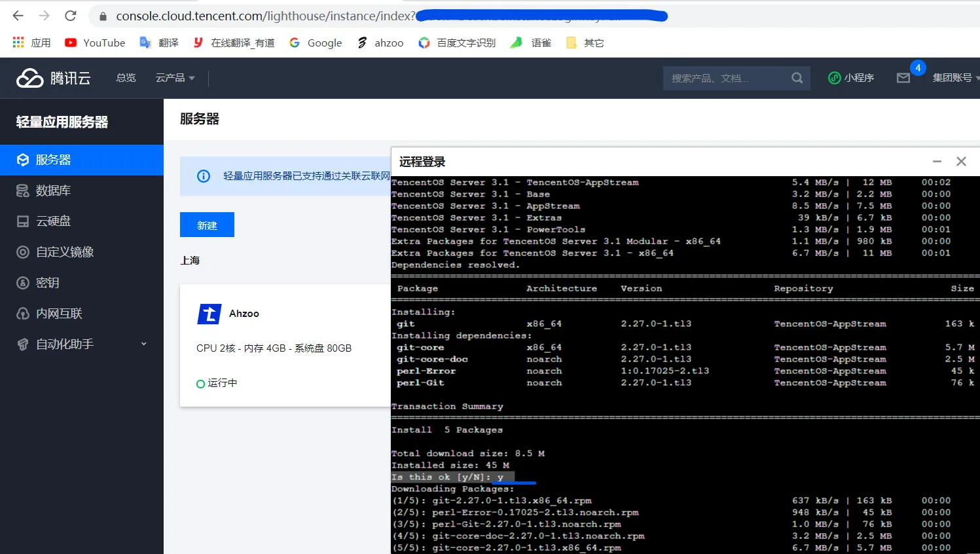
Task: Open the 集团账号 account dropdown
Action: coord(954,78)
